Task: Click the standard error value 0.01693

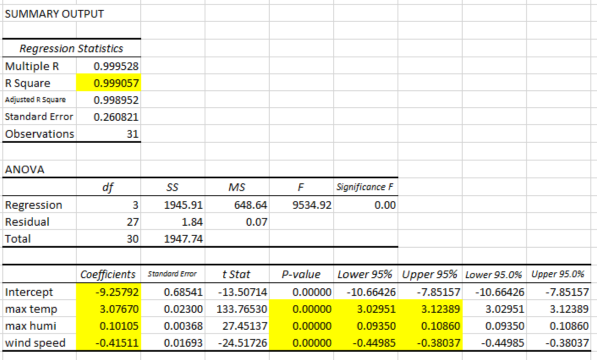Action: point(183,343)
